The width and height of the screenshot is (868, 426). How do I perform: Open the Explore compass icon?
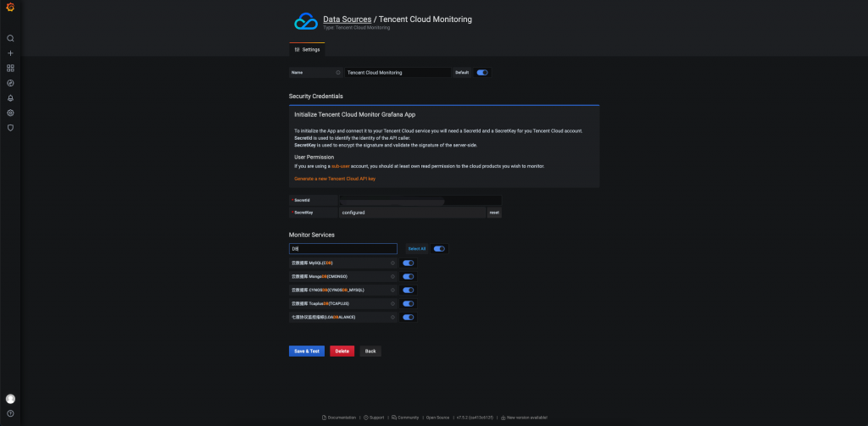(x=10, y=83)
